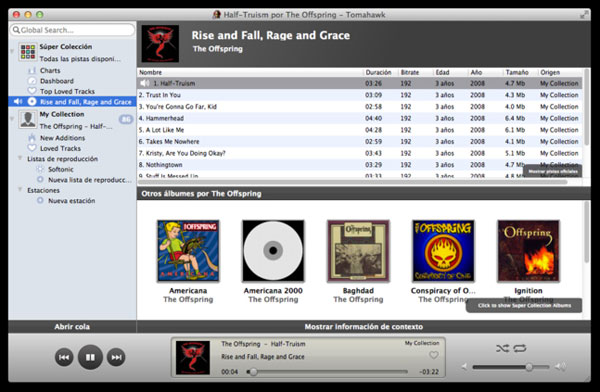Select track 1. Half-Truism
Image resolution: width=600 pixels, height=392 pixels.
[360, 83]
